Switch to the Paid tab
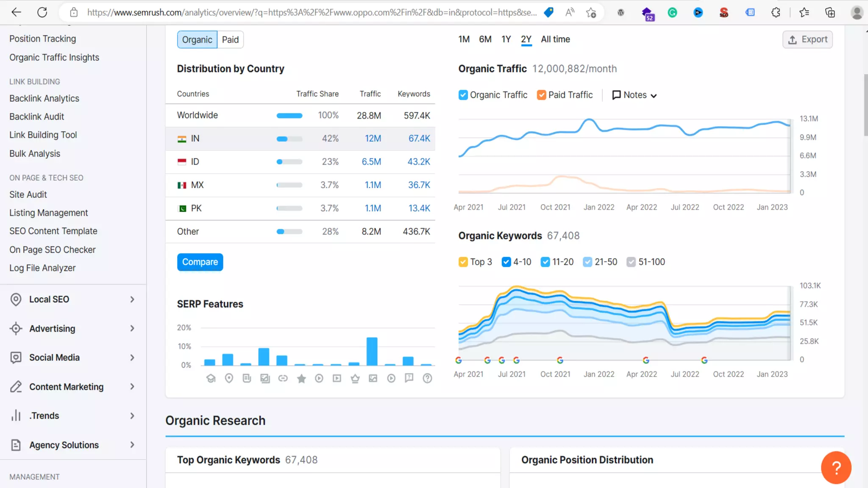The height and width of the screenshot is (488, 868). click(x=230, y=40)
